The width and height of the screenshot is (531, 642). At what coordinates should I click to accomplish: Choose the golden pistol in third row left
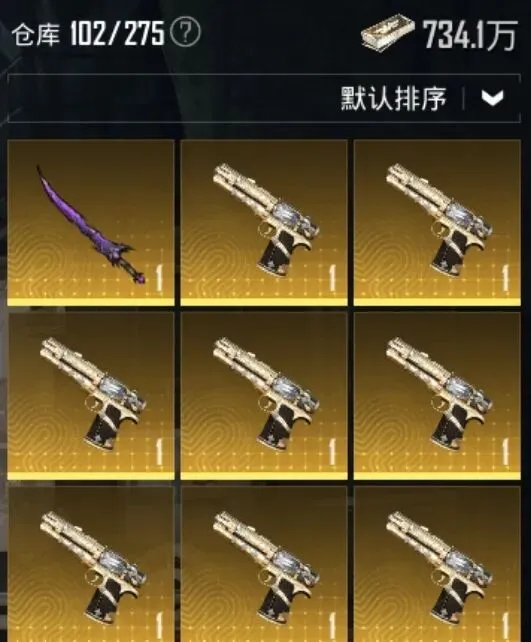[91, 564]
